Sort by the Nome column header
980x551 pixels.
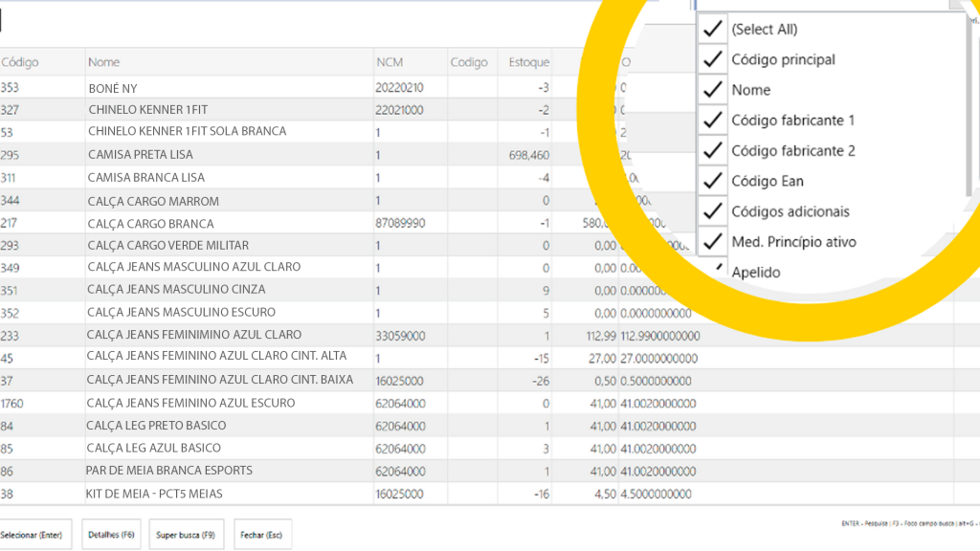pyautogui.click(x=104, y=62)
